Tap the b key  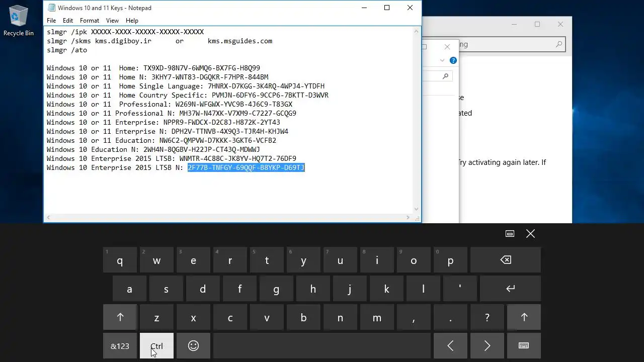(x=303, y=317)
